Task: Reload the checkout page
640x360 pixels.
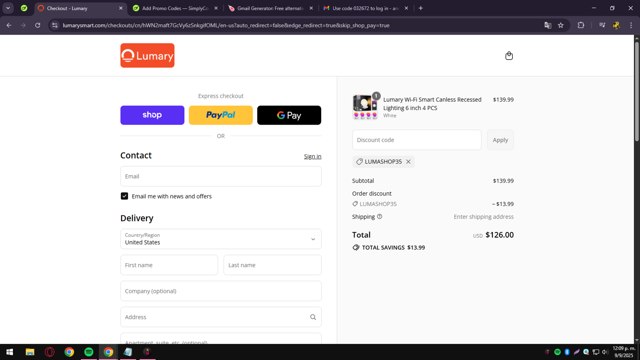Action: pyautogui.click(x=38, y=25)
